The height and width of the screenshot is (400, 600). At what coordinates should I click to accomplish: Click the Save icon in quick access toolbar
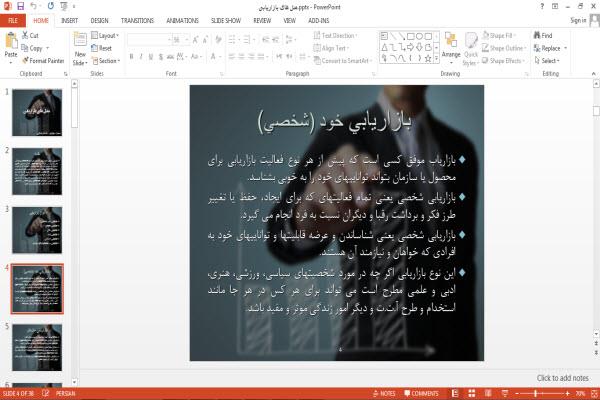(21, 6)
